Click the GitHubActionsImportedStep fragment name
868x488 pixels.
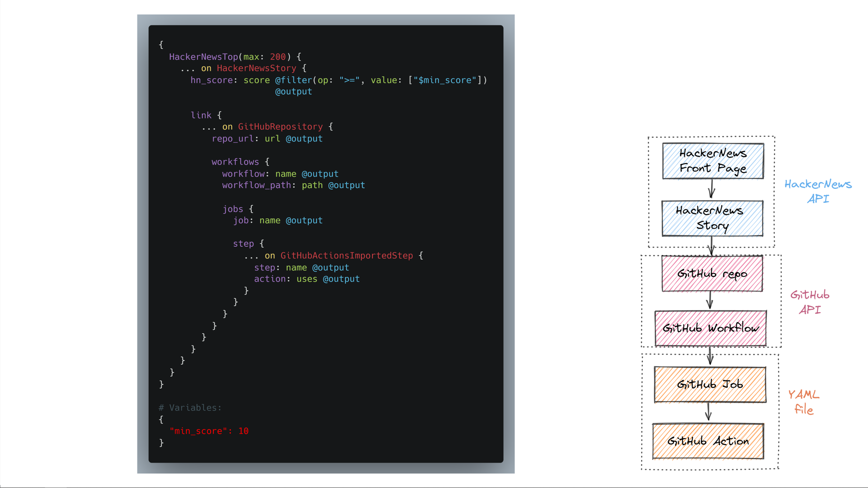346,255
